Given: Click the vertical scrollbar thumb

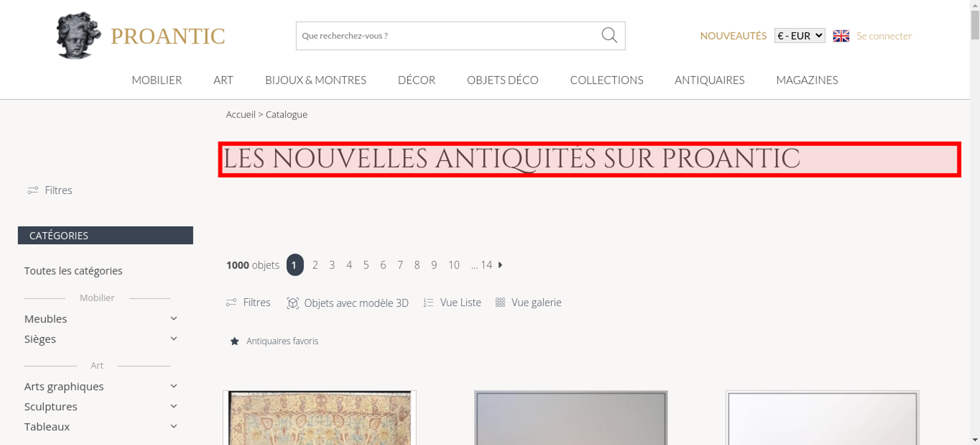Looking at the screenshot, I should pos(975,25).
